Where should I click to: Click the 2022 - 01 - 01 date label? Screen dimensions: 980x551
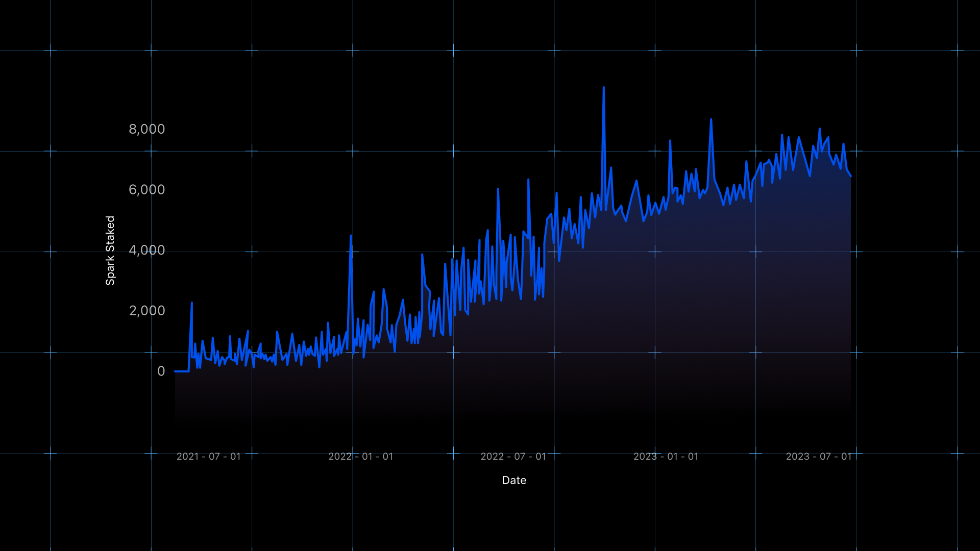tap(360, 457)
